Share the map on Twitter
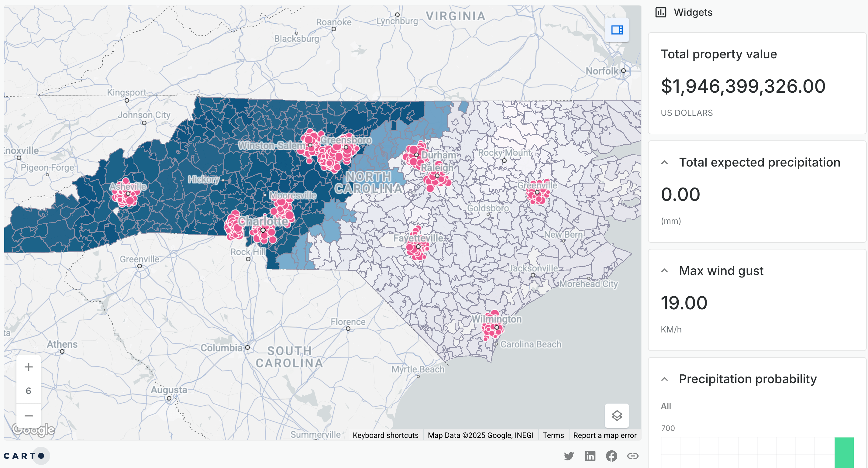This screenshot has height=468, width=868. point(569,456)
